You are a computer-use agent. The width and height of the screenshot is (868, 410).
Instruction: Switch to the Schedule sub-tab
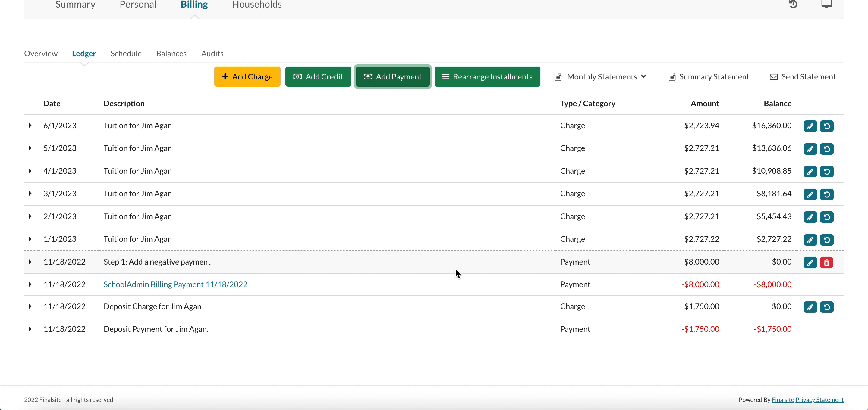pyautogui.click(x=126, y=54)
